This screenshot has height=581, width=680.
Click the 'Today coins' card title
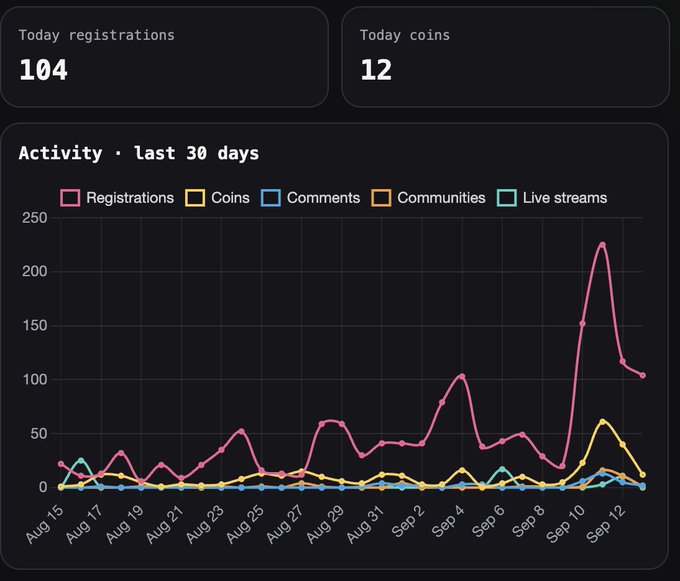tap(405, 35)
